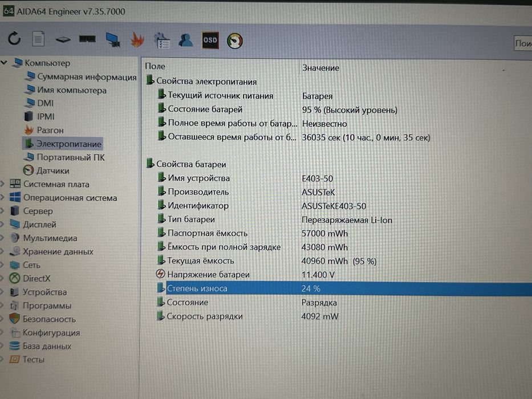Click the ASUSTeKE403-50 identifier value

334,206
